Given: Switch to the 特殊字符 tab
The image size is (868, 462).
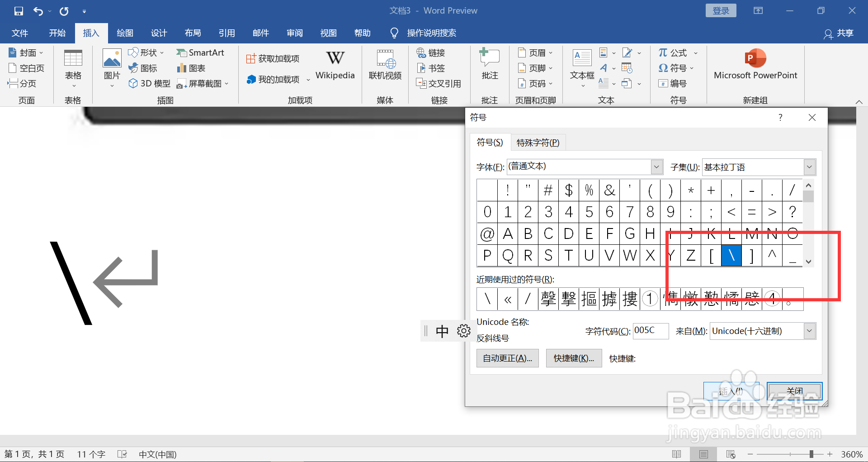Looking at the screenshot, I should coord(538,142).
